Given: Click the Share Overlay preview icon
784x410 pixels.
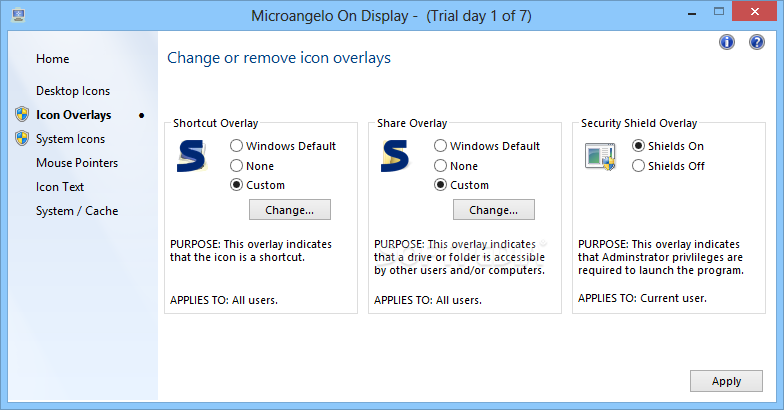Looking at the screenshot, I should pos(396,156).
